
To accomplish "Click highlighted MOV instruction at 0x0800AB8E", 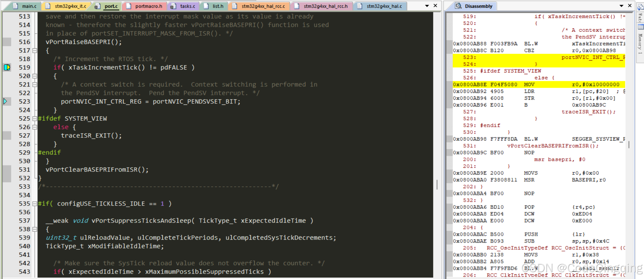I will 539,84.
